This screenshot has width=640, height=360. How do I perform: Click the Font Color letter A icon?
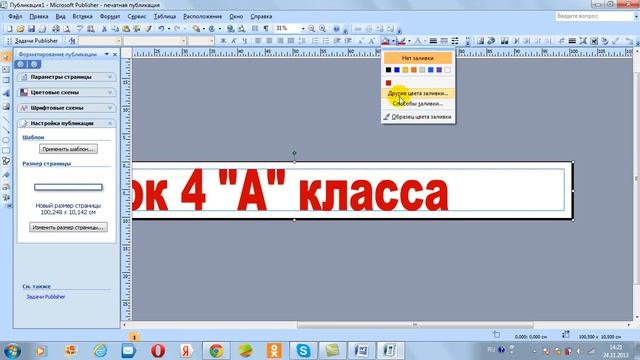pos(418,41)
